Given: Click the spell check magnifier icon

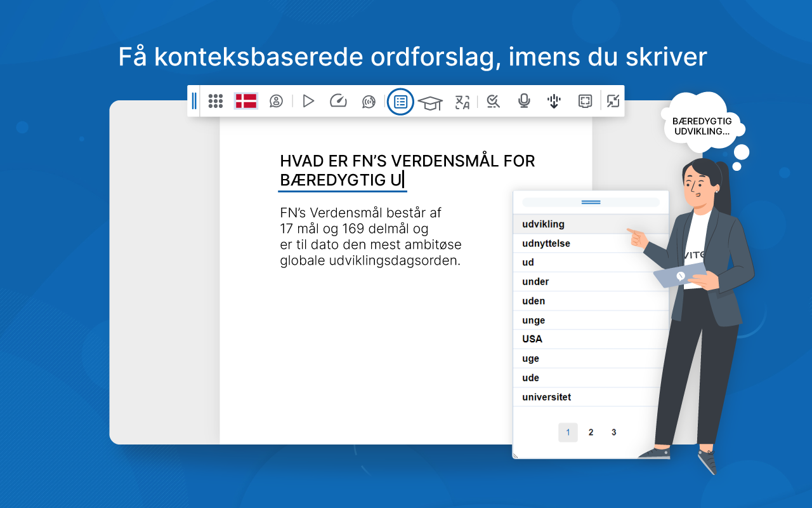Looking at the screenshot, I should pos(493,102).
